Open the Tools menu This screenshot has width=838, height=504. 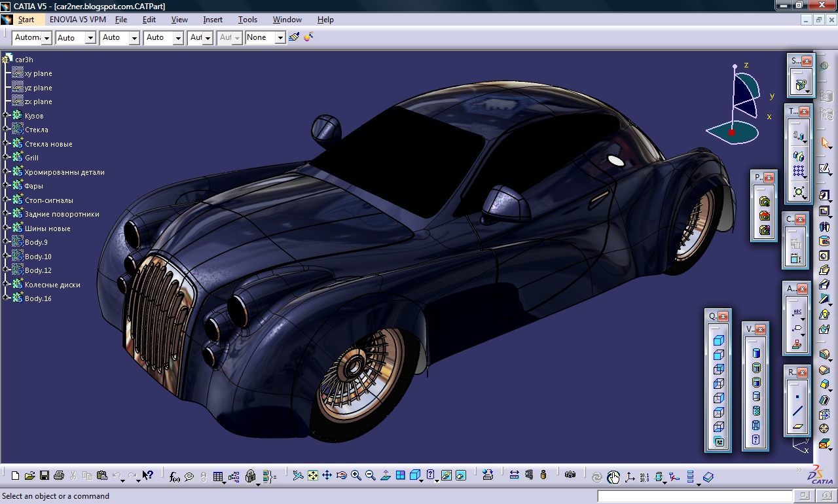247,20
